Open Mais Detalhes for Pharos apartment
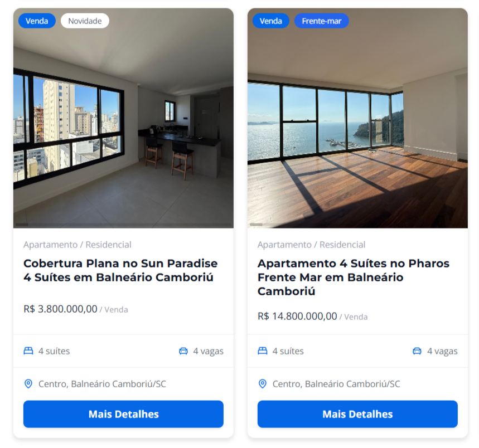The height and width of the screenshot is (448, 479). pos(357,414)
